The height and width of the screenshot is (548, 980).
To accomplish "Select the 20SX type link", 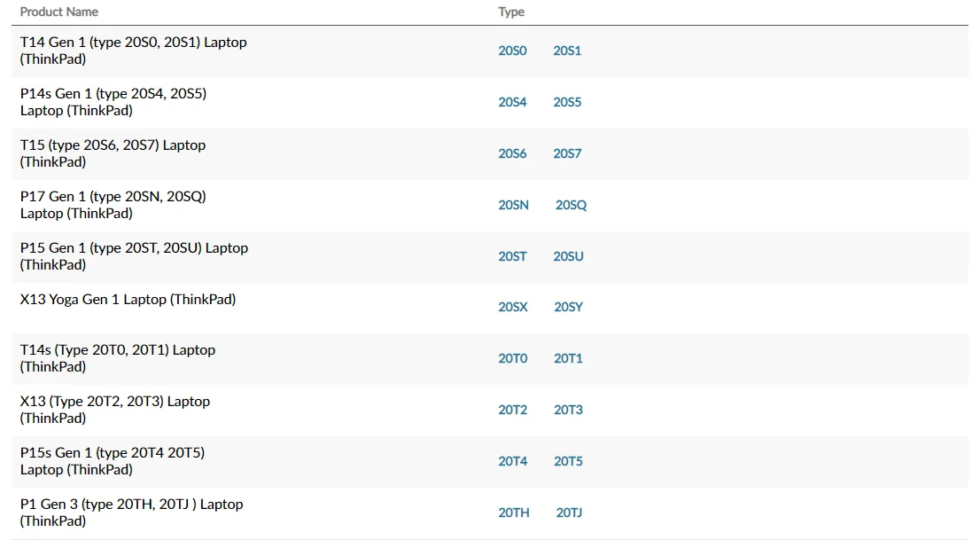I will (512, 307).
